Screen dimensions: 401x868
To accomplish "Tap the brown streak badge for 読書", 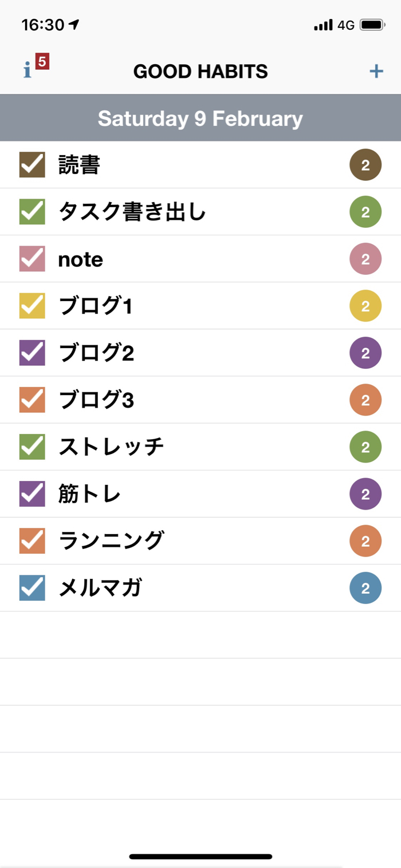I will click(365, 165).
